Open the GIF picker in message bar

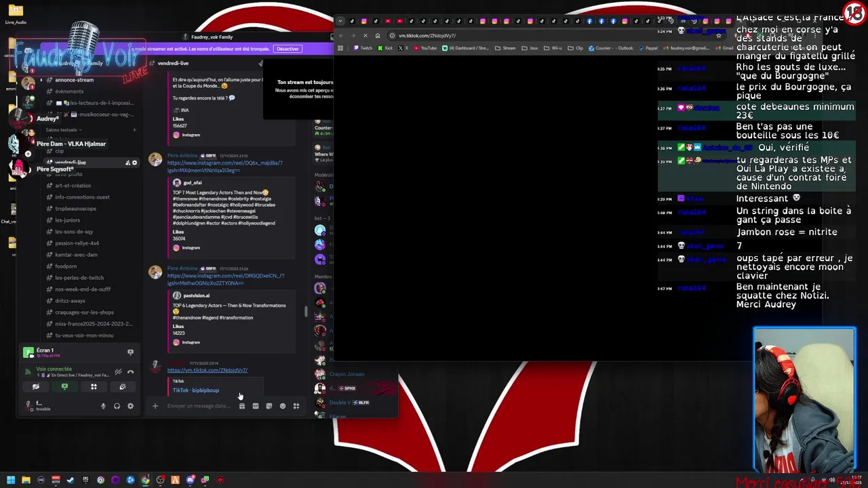pos(255,406)
